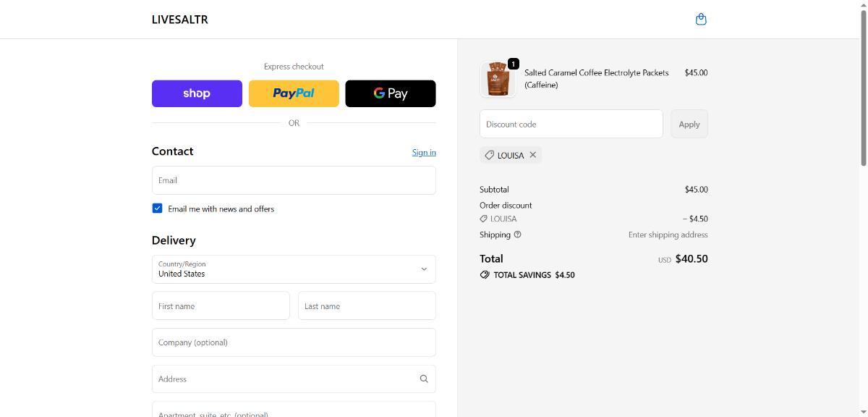This screenshot has height=417, width=868.
Task: Click the Salted Caramel Coffee product thumbnail
Action: (497, 79)
